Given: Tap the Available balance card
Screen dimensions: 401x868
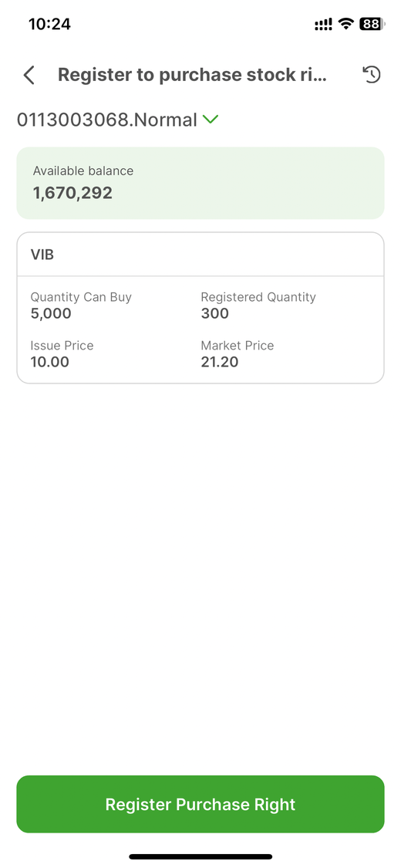Looking at the screenshot, I should (x=200, y=183).
